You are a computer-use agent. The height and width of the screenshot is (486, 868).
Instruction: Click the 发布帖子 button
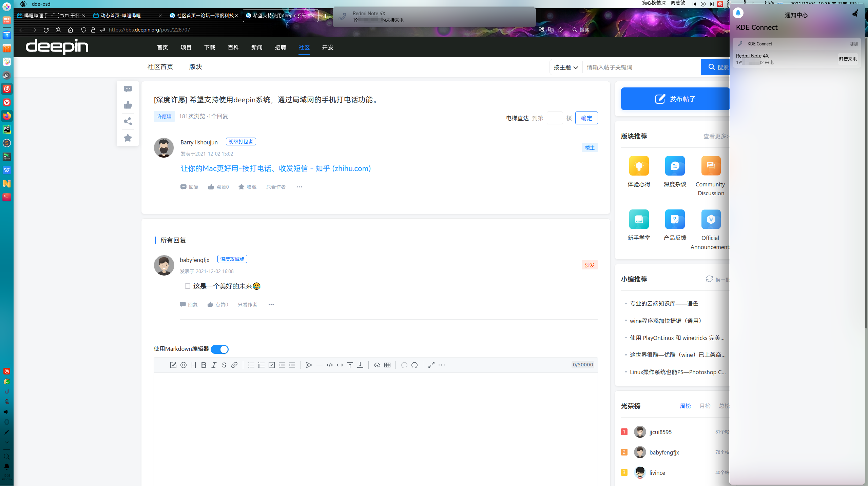(x=675, y=99)
